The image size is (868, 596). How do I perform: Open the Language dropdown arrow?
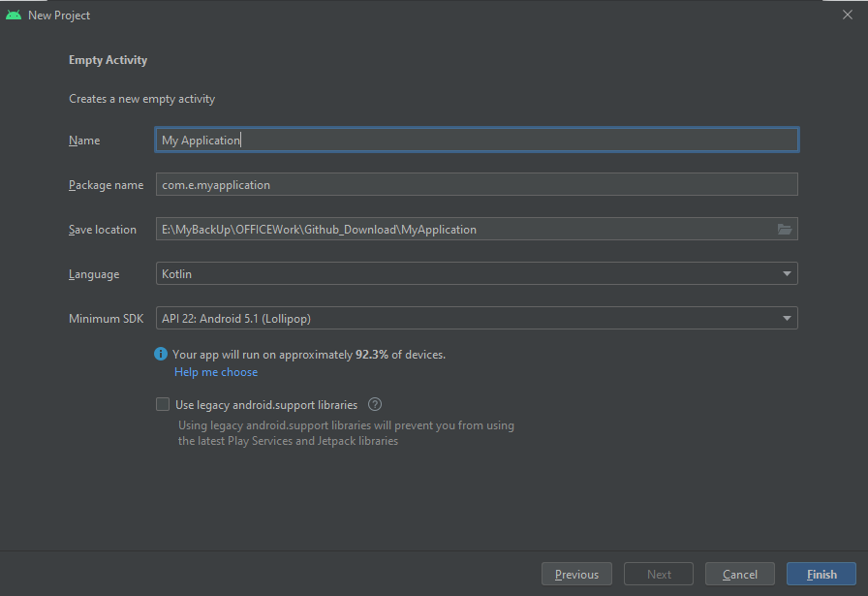(x=788, y=273)
